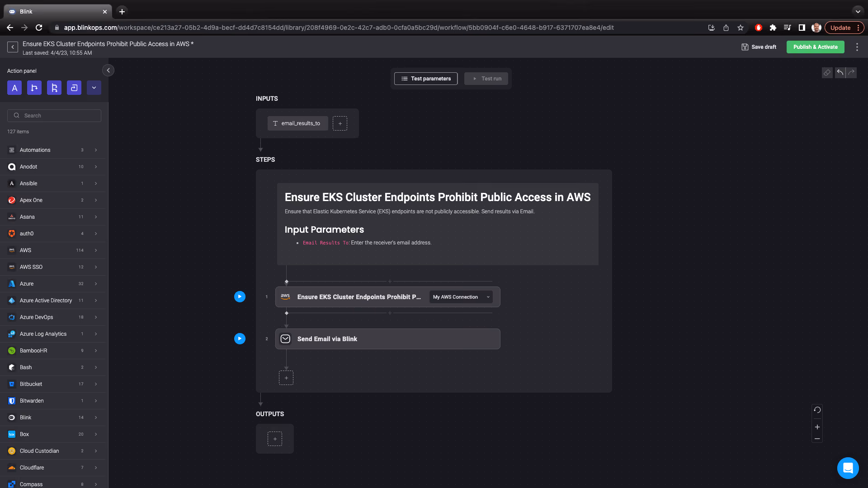Open auth0 in the action list

tap(52, 234)
